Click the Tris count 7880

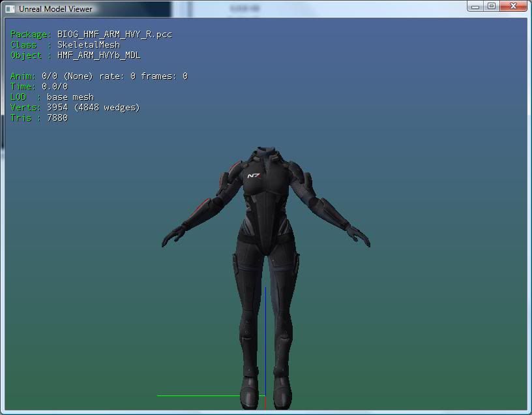pyautogui.click(x=57, y=118)
